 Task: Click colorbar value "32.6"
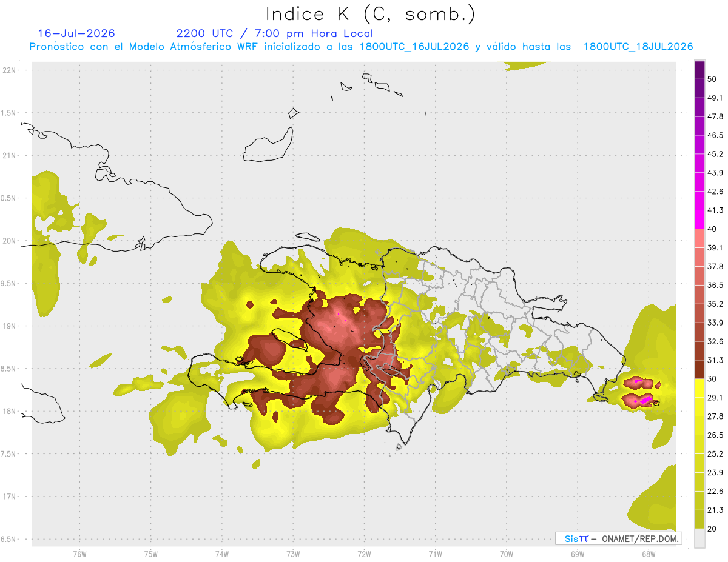(715, 341)
